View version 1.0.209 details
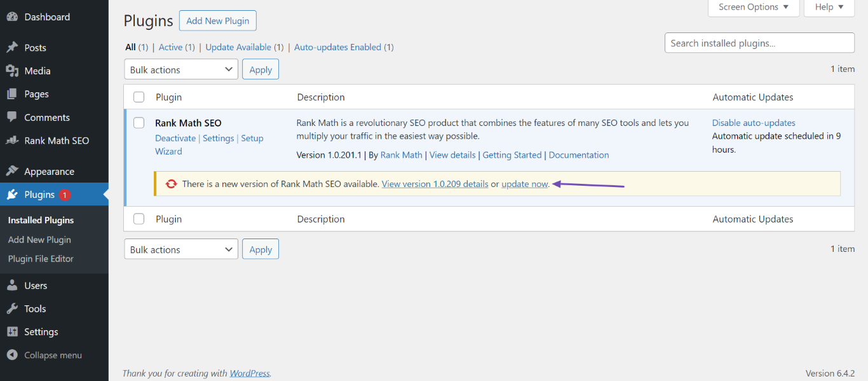Screen dimensions: 868x381 tap(435, 184)
